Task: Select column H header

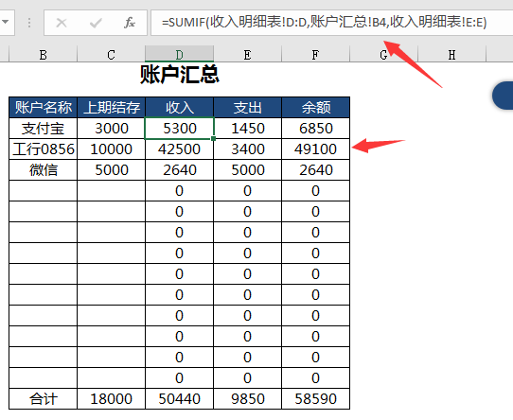Action: 451,54
